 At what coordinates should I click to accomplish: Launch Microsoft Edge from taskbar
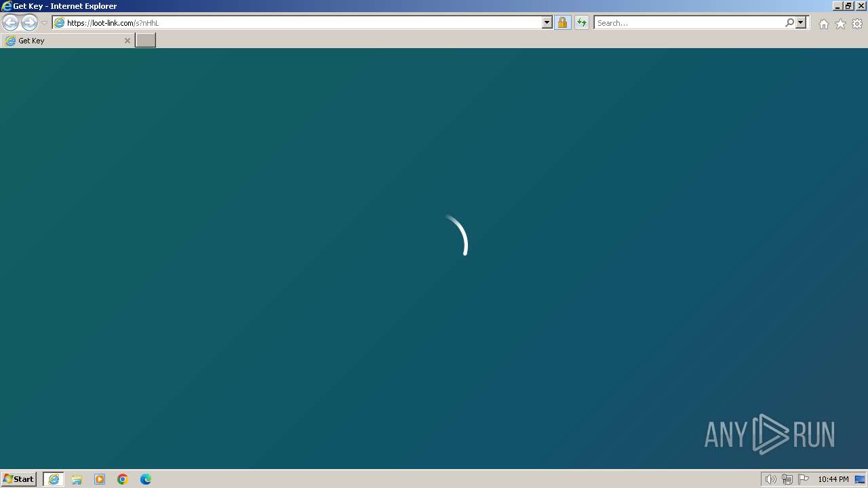(x=146, y=479)
